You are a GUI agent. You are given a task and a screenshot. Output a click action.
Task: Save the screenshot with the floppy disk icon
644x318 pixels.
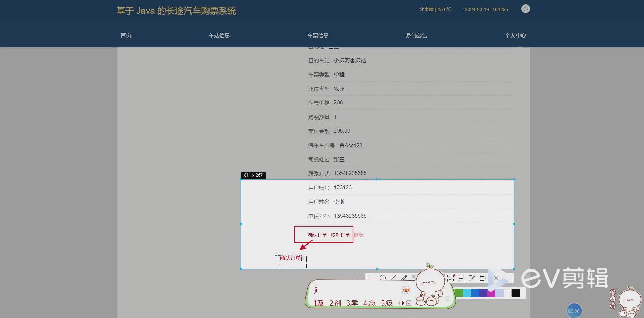(x=461, y=278)
